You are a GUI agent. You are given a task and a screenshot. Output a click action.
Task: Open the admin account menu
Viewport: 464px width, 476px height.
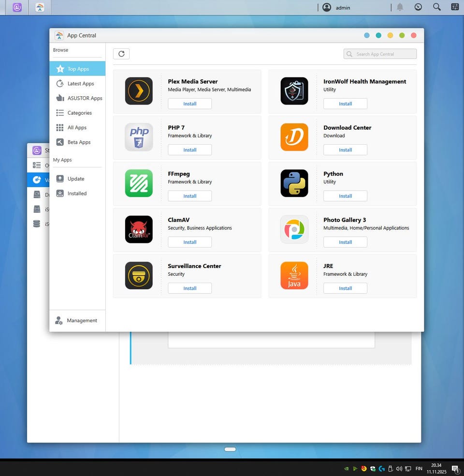pos(343,8)
